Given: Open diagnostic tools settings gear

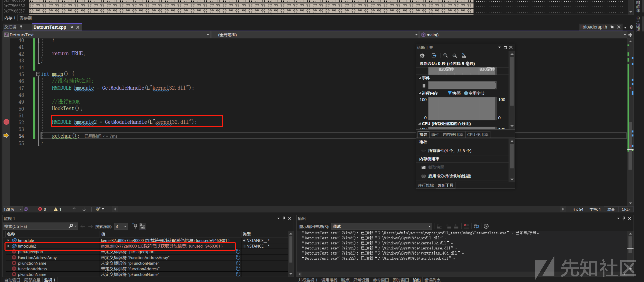Looking at the screenshot, I should [x=422, y=56].
